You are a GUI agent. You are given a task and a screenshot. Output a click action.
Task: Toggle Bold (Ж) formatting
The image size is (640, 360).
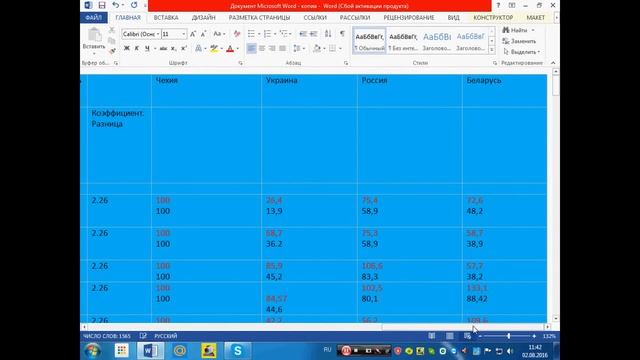pyautogui.click(x=127, y=49)
